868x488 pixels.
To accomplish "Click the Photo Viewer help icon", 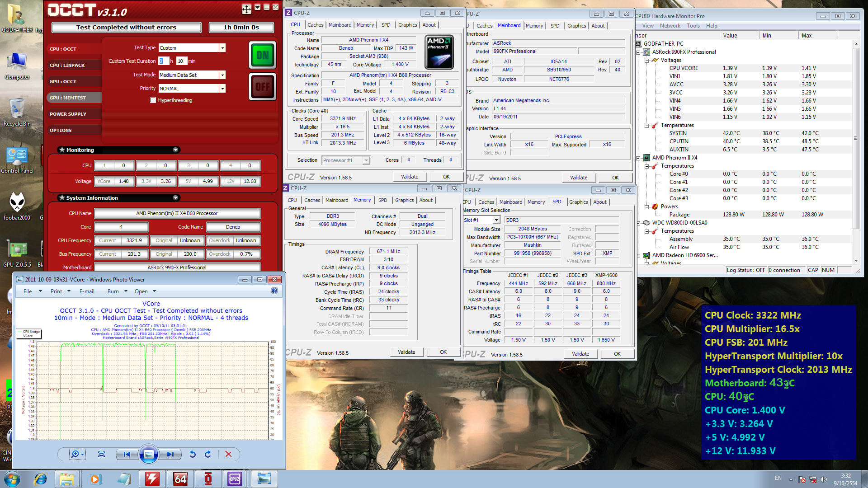I will [274, 291].
